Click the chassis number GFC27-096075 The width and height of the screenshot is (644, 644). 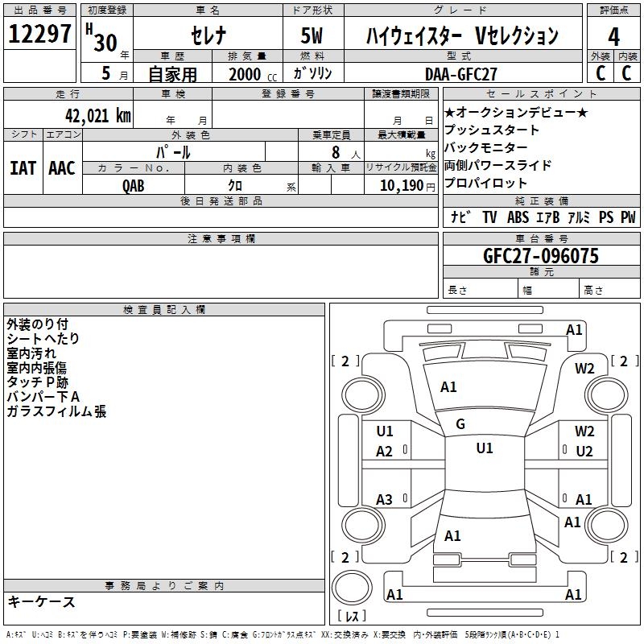pos(540,256)
